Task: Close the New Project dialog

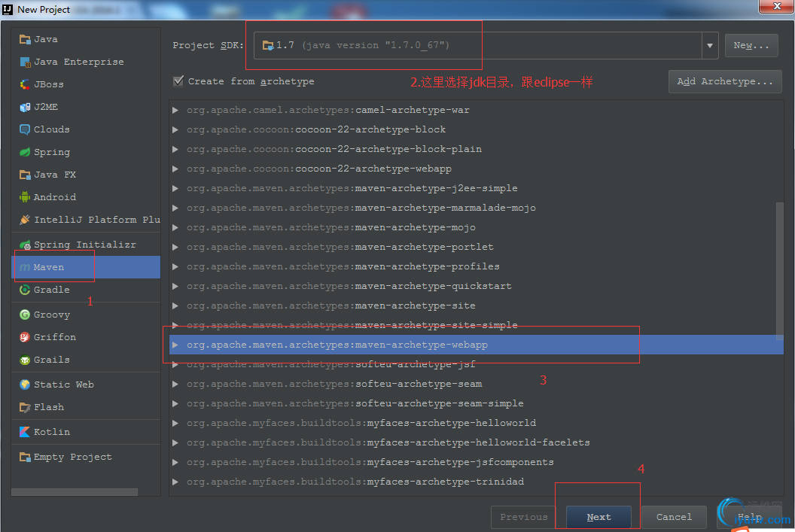Action: pyautogui.click(x=776, y=6)
